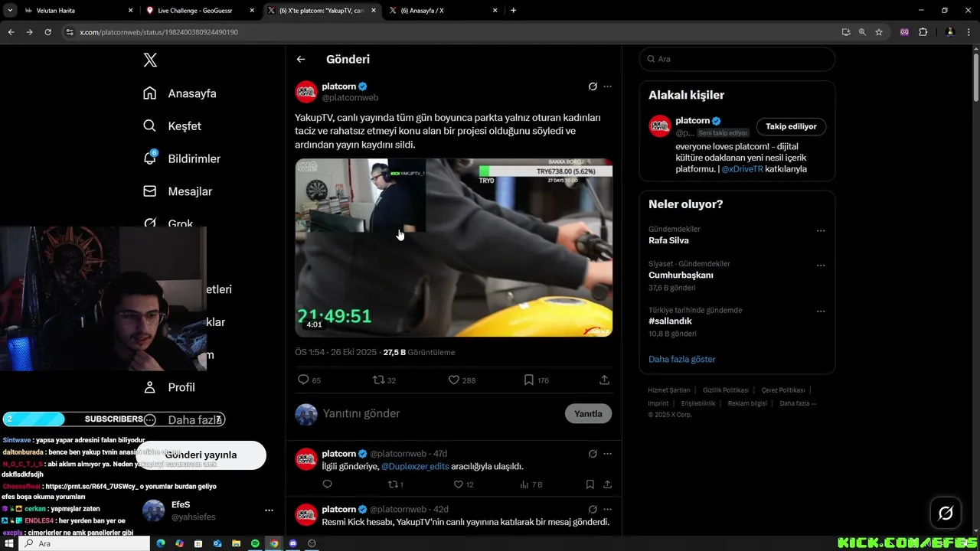Open Keşfet search page in sidebar
This screenshot has width=980, height=551.
click(172, 126)
